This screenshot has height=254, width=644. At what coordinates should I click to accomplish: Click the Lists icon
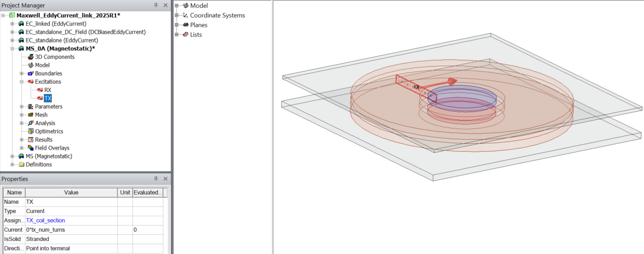point(185,35)
